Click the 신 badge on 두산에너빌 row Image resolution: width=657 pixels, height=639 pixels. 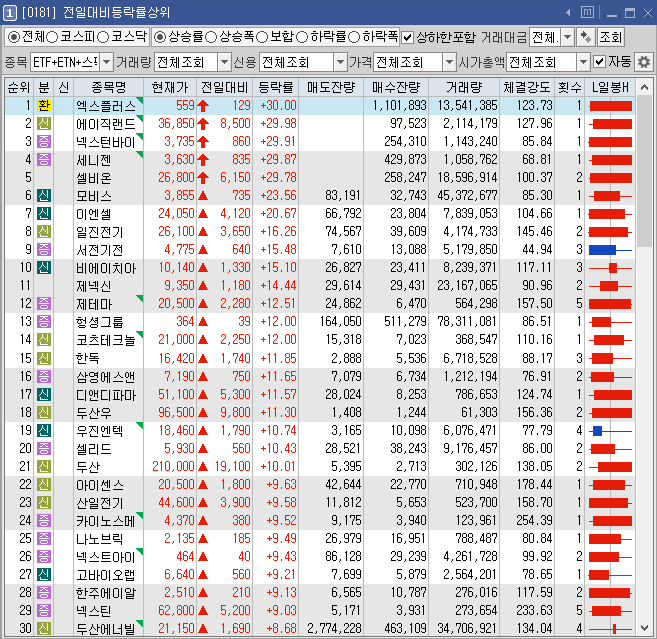pyautogui.click(x=44, y=629)
